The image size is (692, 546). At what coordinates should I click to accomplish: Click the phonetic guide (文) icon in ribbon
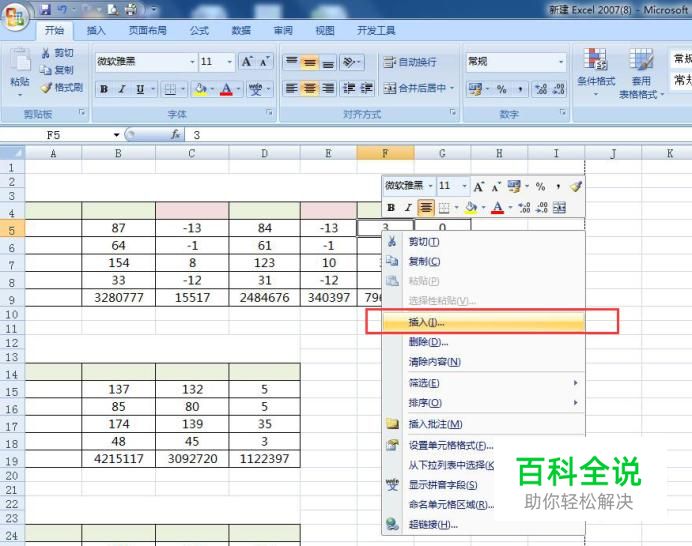click(256, 89)
